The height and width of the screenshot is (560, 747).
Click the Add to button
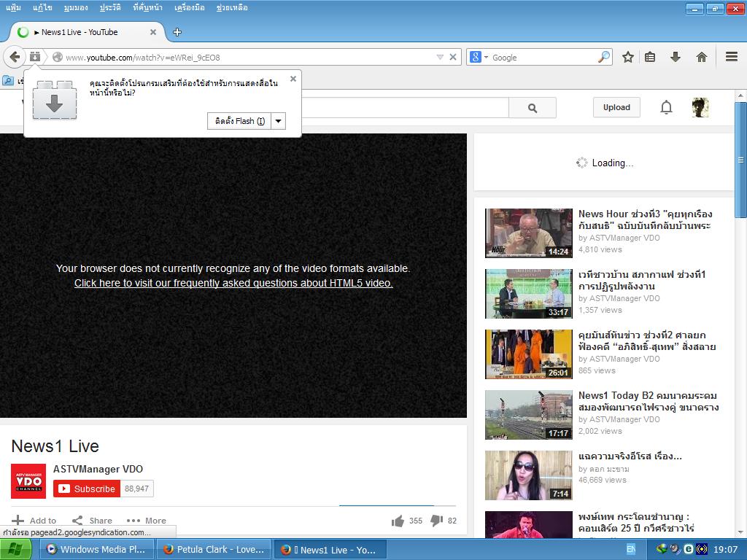tap(34, 521)
